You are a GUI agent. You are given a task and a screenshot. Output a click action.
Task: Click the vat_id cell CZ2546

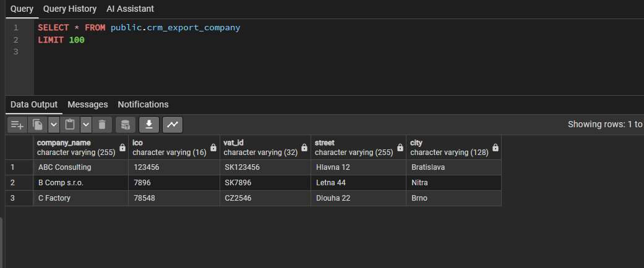click(x=265, y=198)
